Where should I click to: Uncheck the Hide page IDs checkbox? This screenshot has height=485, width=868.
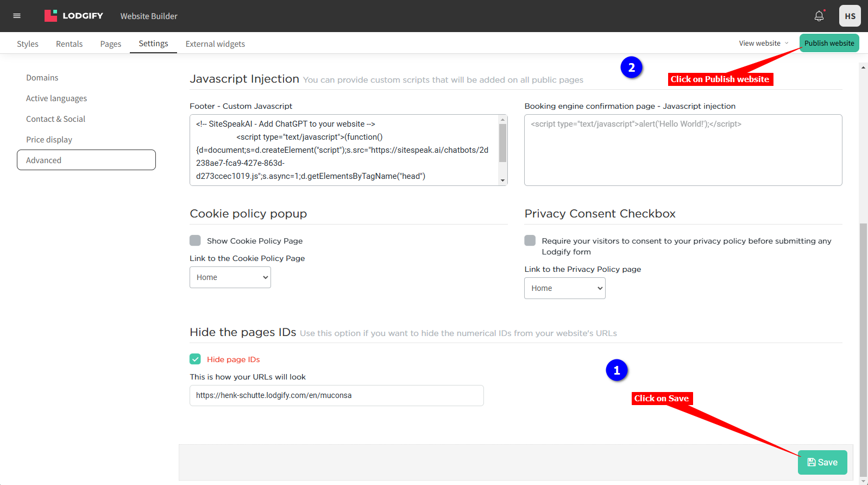[x=195, y=359]
